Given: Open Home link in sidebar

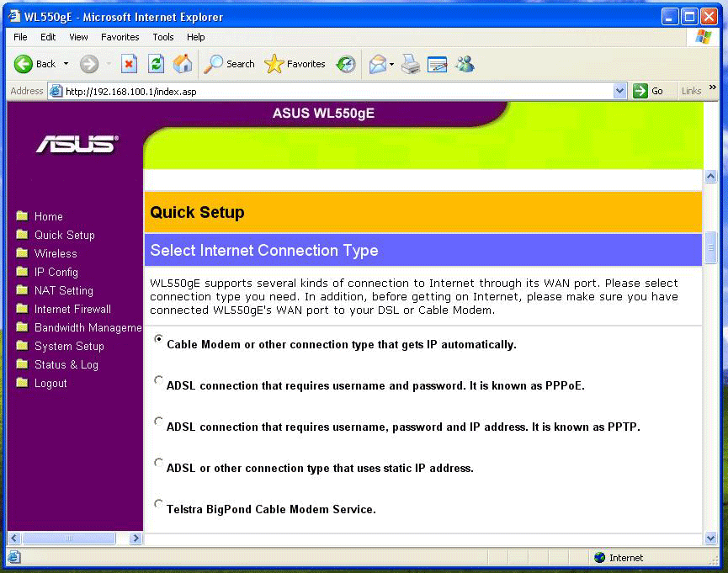Looking at the screenshot, I should point(49,216).
